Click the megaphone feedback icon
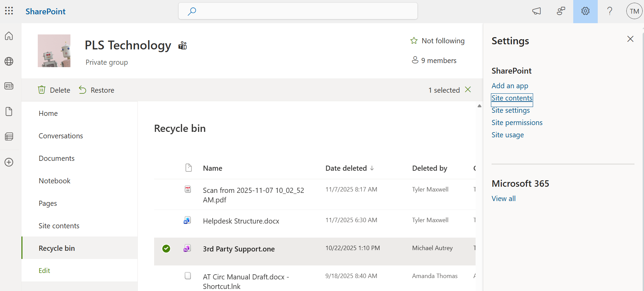 pyautogui.click(x=536, y=11)
